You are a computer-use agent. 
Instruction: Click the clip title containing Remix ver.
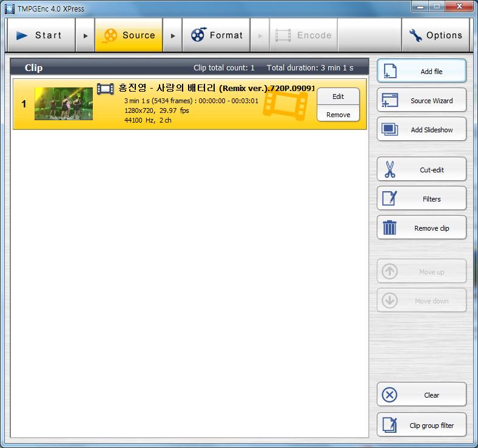pyautogui.click(x=217, y=88)
